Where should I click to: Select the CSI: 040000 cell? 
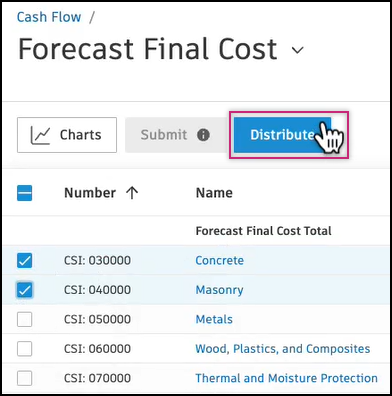pos(97,290)
